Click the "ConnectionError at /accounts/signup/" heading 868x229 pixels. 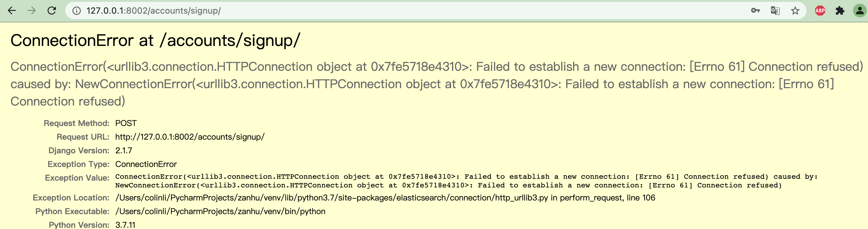click(x=155, y=41)
